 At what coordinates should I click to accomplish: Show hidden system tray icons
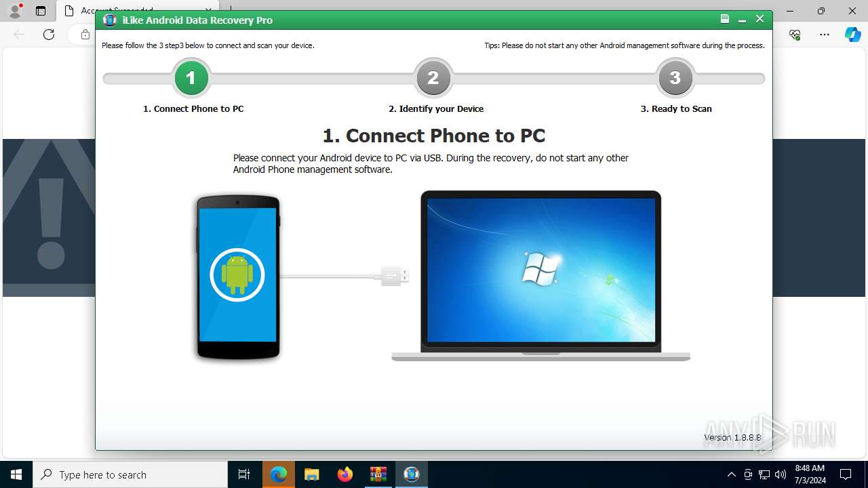point(731,474)
